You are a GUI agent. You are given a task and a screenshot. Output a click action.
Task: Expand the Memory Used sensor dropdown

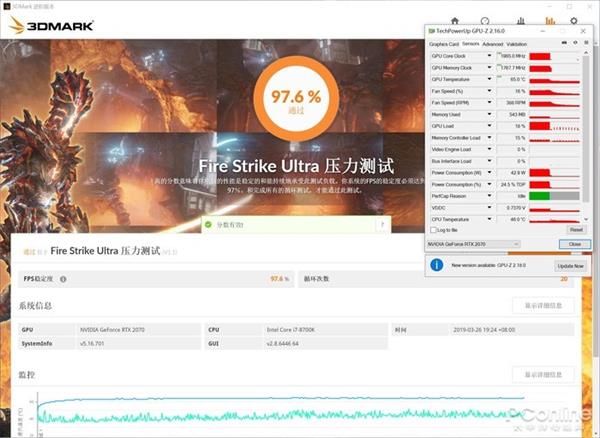[x=490, y=114]
